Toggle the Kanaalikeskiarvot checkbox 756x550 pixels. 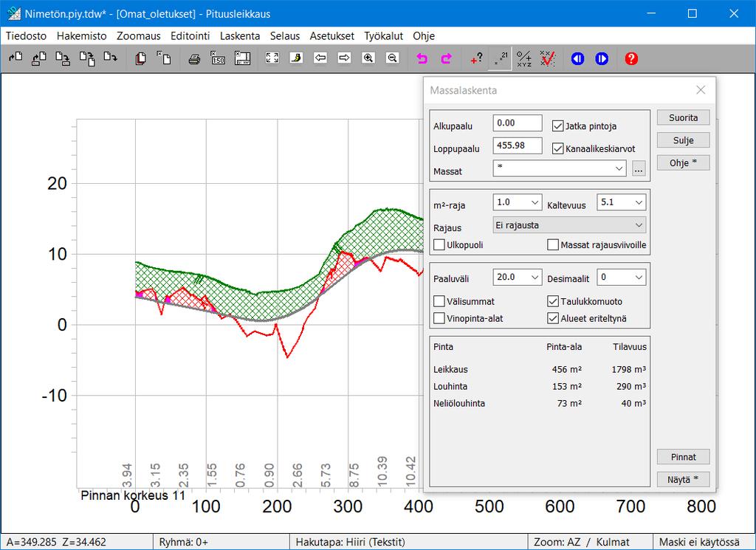click(x=558, y=148)
